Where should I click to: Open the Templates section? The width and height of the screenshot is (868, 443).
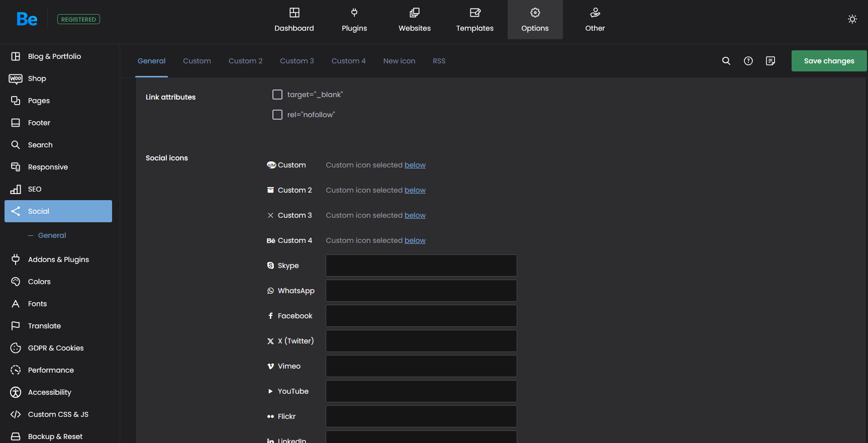point(475,20)
